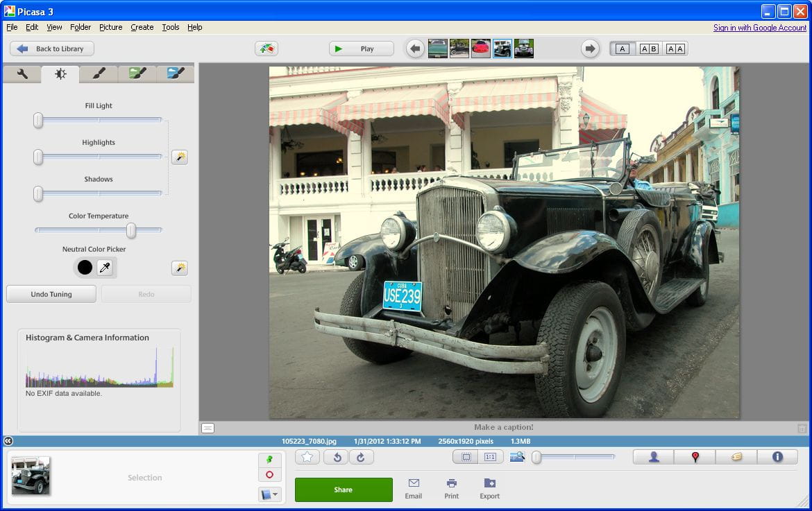Screen dimensions: 812x511
Task: Click the caption toggle icon
Action: [x=208, y=428]
